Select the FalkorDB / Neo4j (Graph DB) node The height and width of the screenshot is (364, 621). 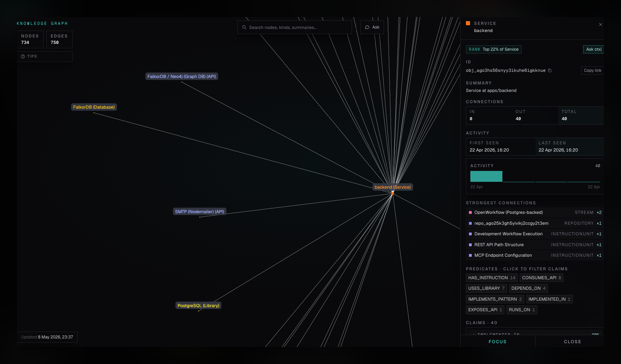coord(182,77)
